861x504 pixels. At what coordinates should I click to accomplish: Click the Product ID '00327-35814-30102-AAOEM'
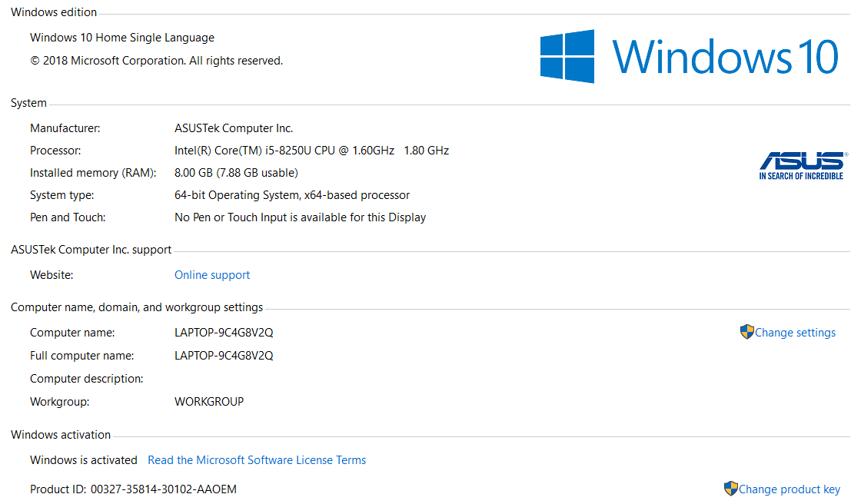point(164,489)
